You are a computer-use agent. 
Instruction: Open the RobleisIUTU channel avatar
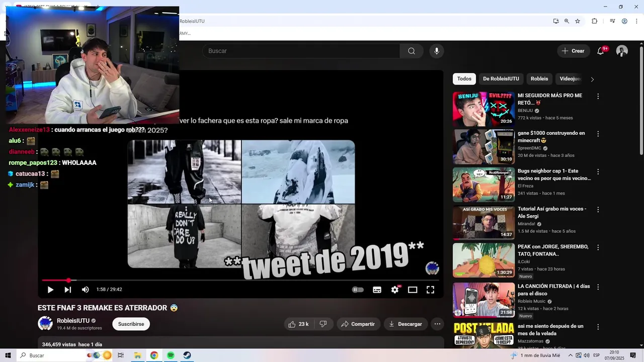45,324
